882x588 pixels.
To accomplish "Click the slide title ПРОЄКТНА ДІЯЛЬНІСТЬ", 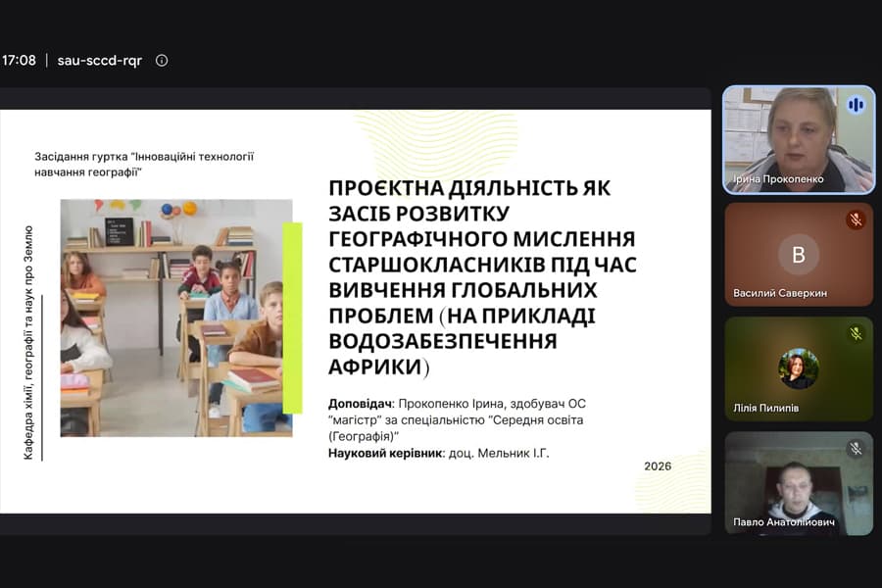I will [x=482, y=276].
